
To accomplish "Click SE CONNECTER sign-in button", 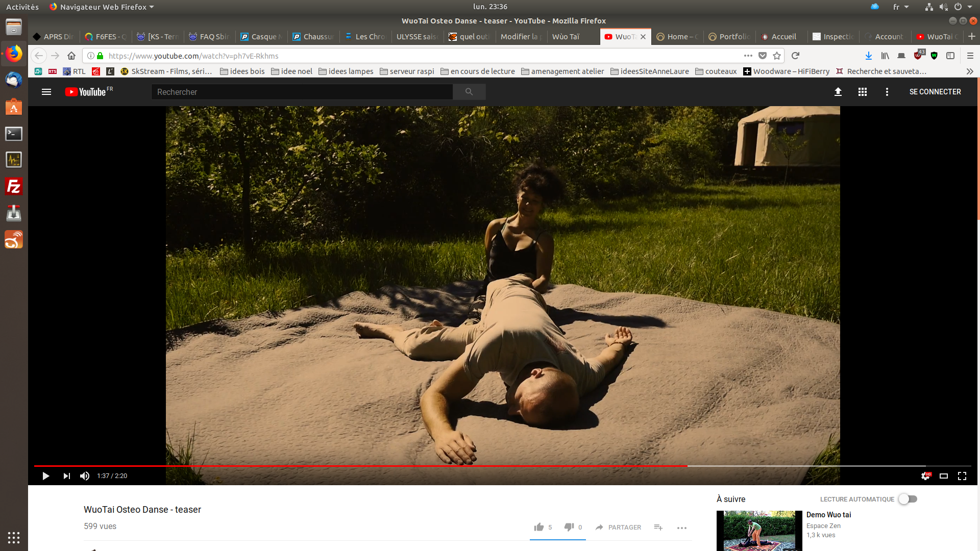I will tap(935, 92).
